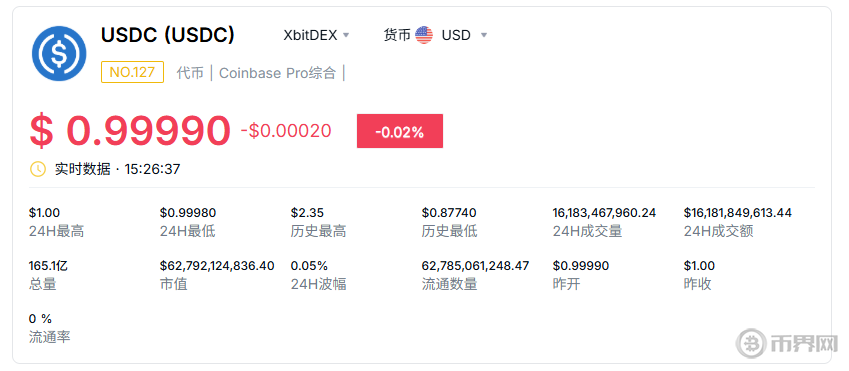Click the yellow clock real-time data icon

coord(37,169)
